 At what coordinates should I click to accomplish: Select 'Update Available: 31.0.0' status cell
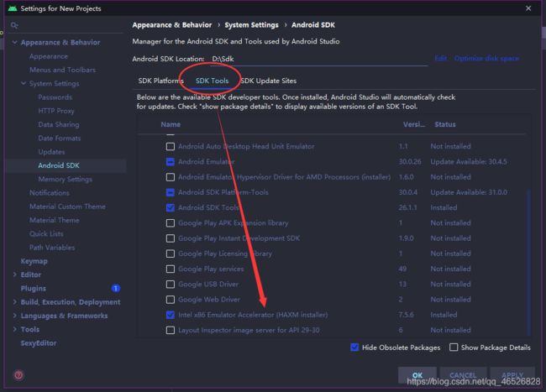(x=469, y=192)
